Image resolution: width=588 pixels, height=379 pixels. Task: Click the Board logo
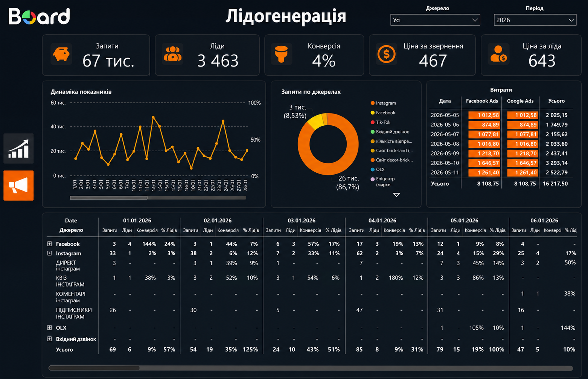click(x=39, y=16)
